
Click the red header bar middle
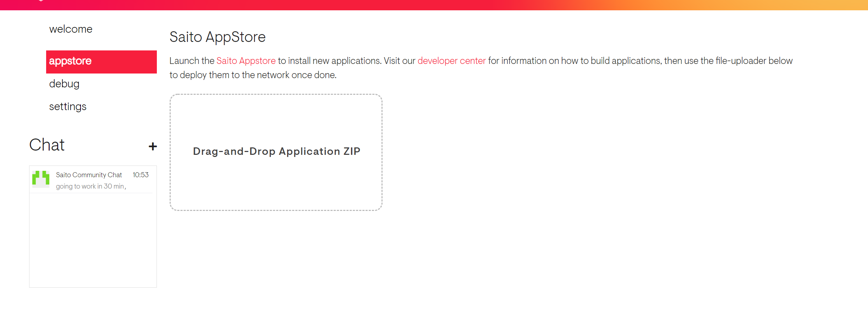point(434,5)
